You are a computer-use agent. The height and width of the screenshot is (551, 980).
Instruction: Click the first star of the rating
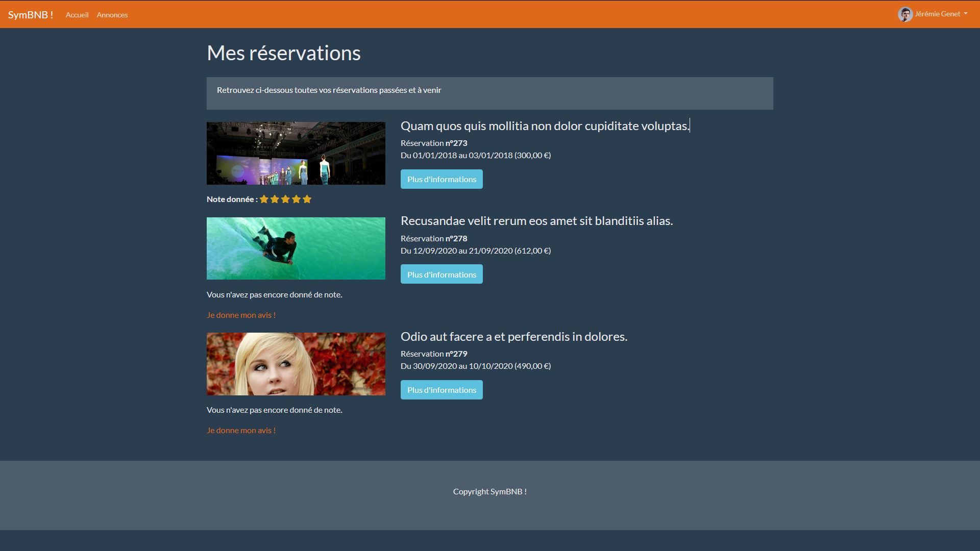pos(264,199)
